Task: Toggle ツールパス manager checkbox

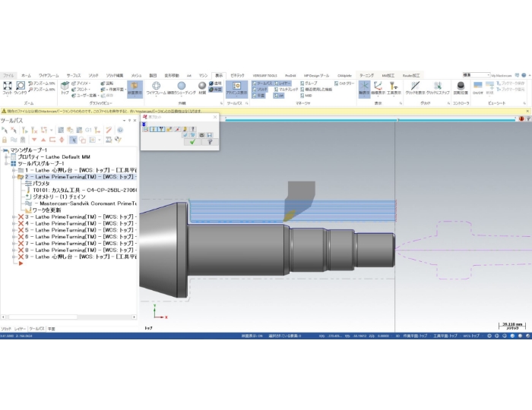Action: [262, 84]
